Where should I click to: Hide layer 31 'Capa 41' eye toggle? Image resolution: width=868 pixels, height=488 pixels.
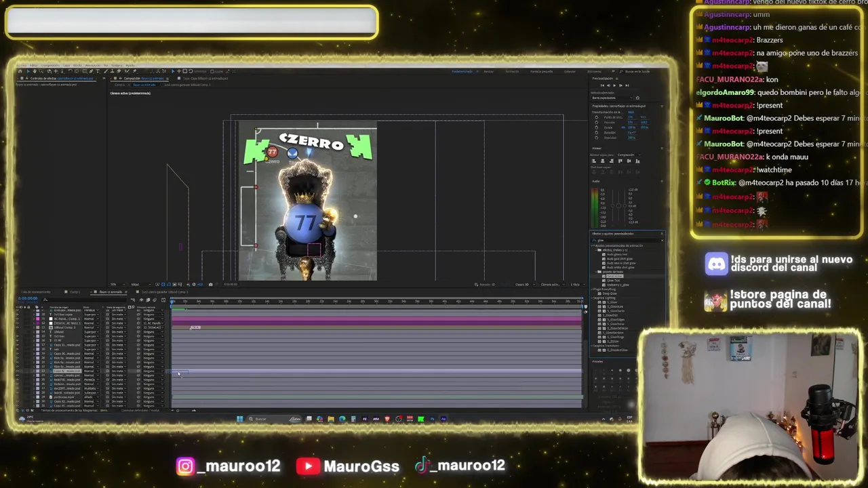pyautogui.click(x=17, y=406)
